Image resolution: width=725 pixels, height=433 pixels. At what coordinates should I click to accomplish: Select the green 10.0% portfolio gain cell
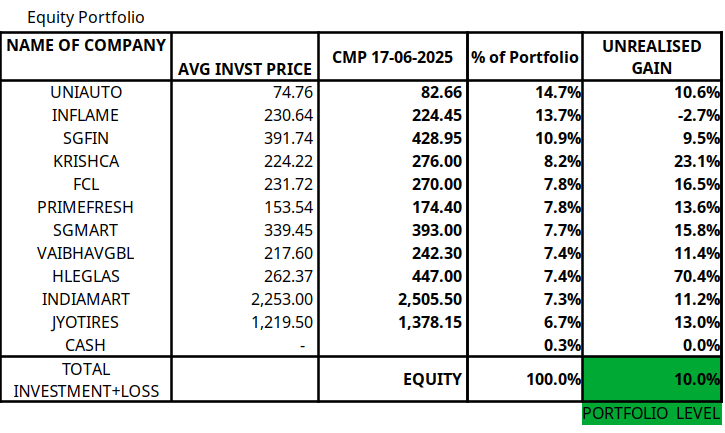(x=652, y=379)
